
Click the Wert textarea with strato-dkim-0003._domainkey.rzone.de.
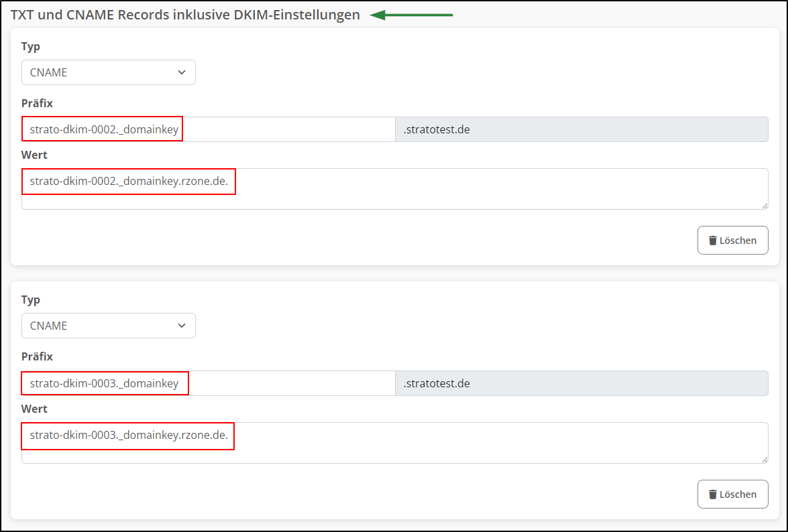click(x=394, y=443)
